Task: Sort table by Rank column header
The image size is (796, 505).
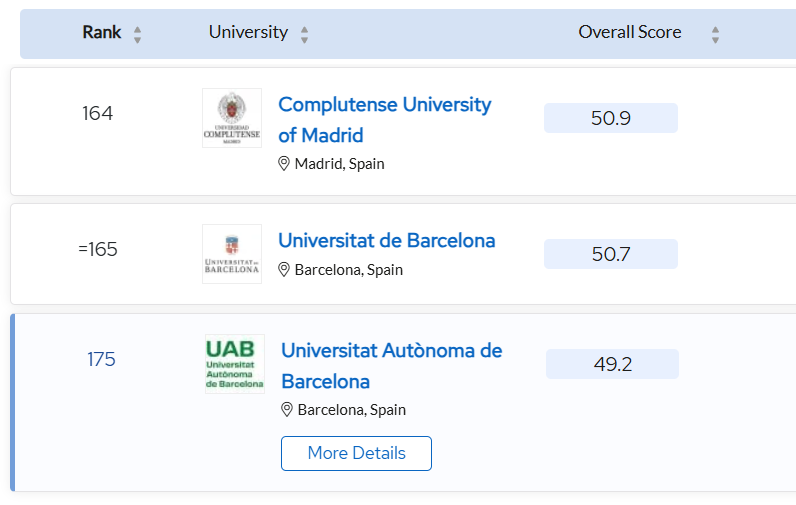Action: (102, 32)
